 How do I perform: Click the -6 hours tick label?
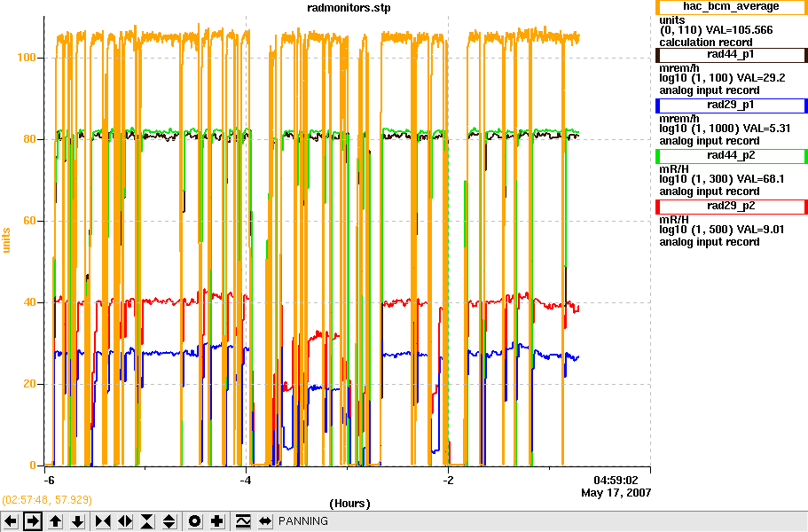48,481
